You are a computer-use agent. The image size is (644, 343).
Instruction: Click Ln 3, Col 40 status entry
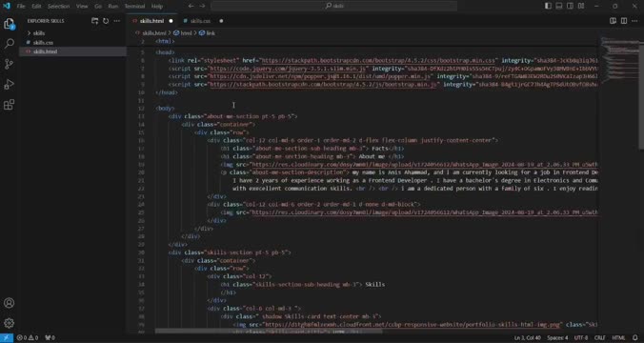528,338
